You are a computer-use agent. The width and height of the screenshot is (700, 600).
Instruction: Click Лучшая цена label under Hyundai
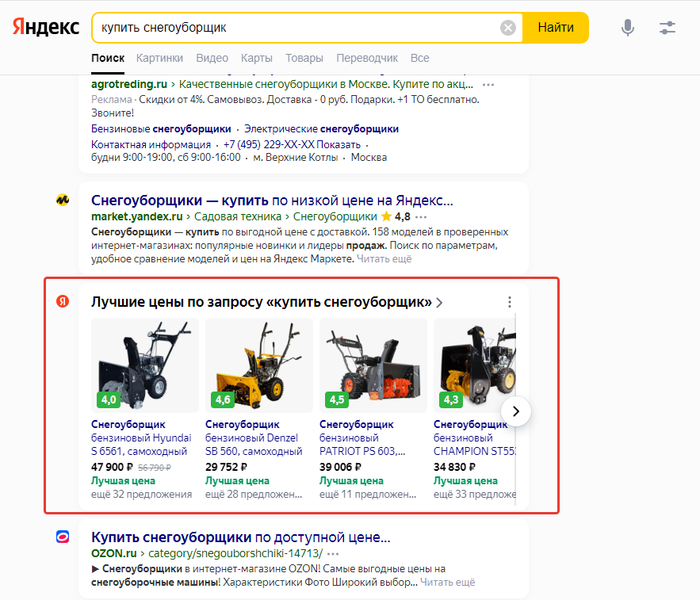point(123,481)
